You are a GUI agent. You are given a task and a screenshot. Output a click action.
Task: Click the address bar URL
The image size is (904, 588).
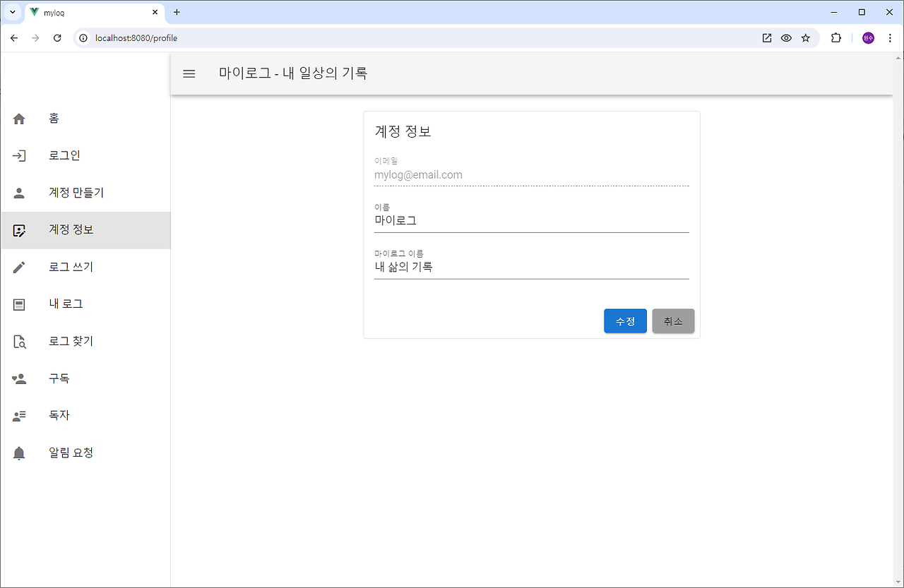[136, 38]
